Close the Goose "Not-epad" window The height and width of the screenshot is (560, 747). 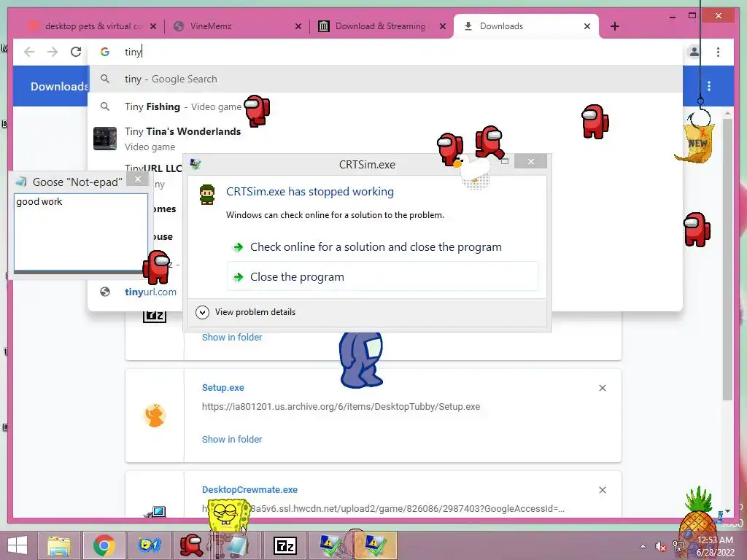pos(138,179)
